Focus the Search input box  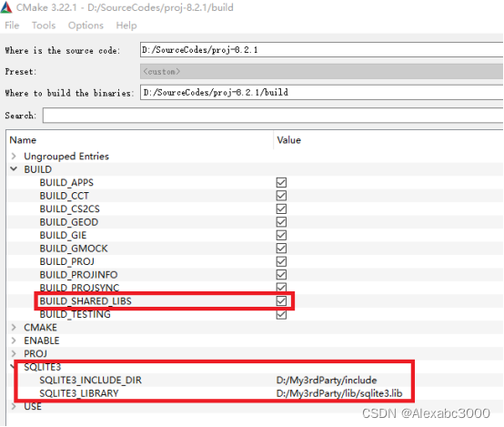point(273,116)
